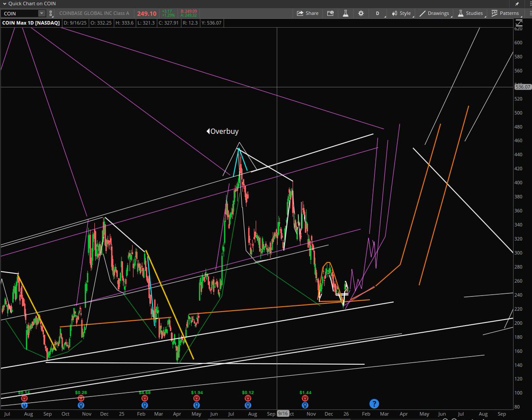Click the blue lightbulb icon below $4.68
The width and height of the screenshot is (532, 420).
(x=145, y=405)
